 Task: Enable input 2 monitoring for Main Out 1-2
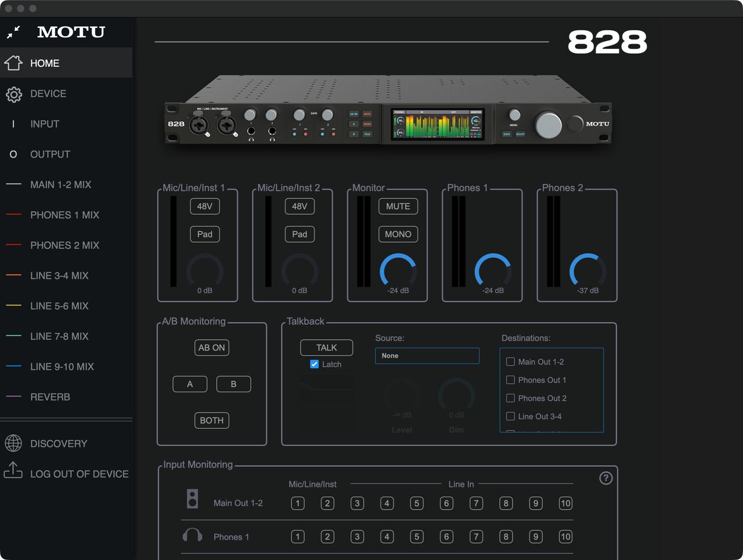[x=327, y=503]
